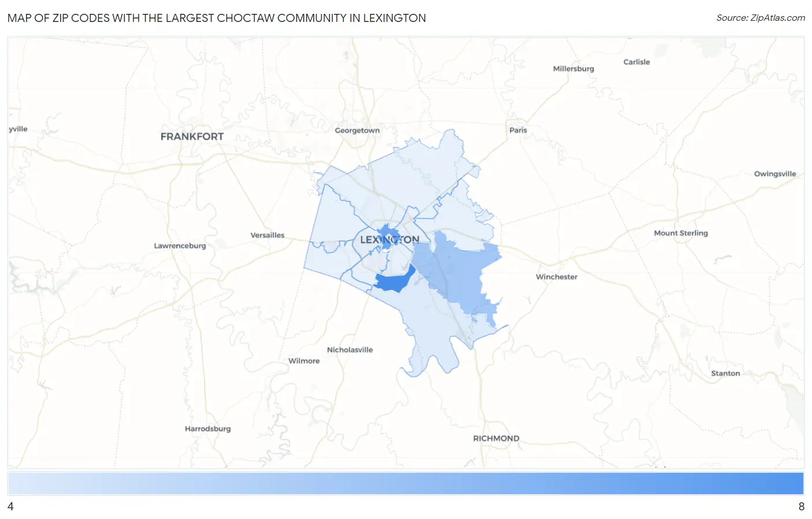Click the legend minimum value 4
The image size is (812, 519).
(x=10, y=507)
